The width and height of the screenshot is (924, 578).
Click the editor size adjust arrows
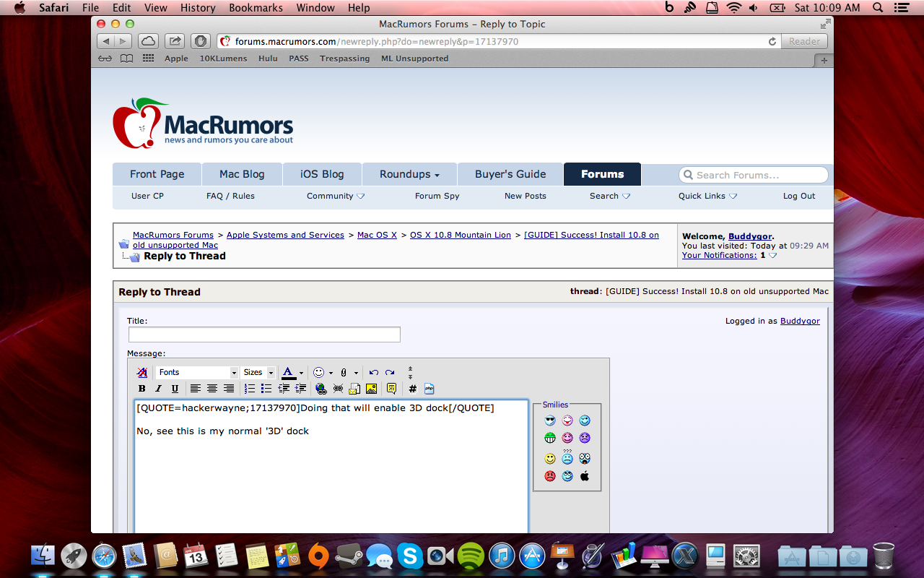(410, 372)
